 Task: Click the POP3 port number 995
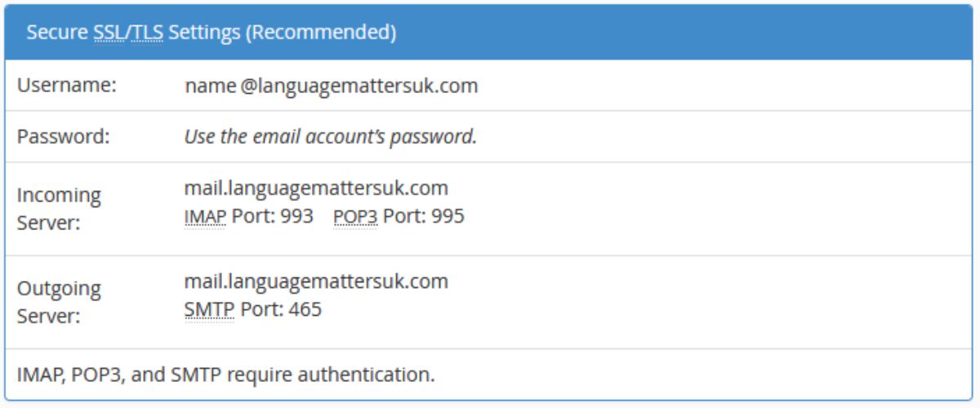448,216
